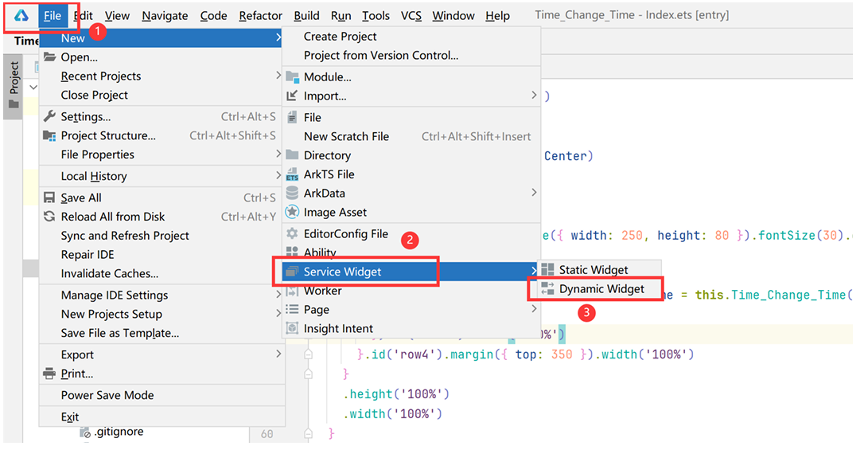Click the ArkData database icon
Image resolution: width=868 pixels, height=450 pixels.
[292, 193]
